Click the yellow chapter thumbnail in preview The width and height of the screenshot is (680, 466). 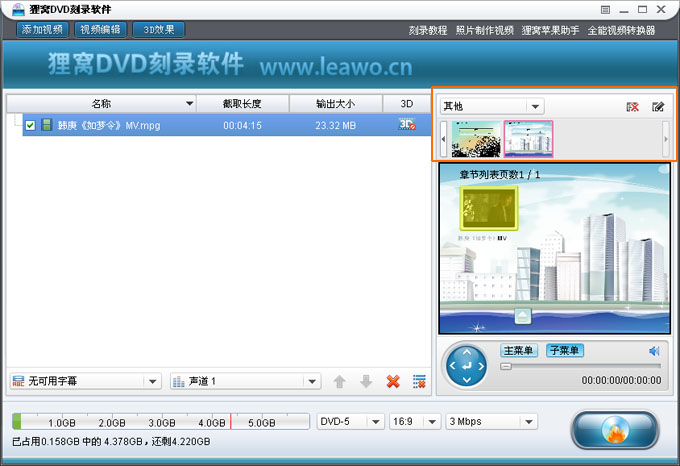tap(489, 208)
